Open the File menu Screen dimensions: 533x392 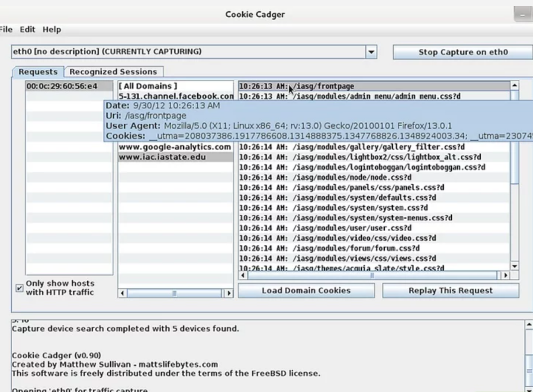6,30
